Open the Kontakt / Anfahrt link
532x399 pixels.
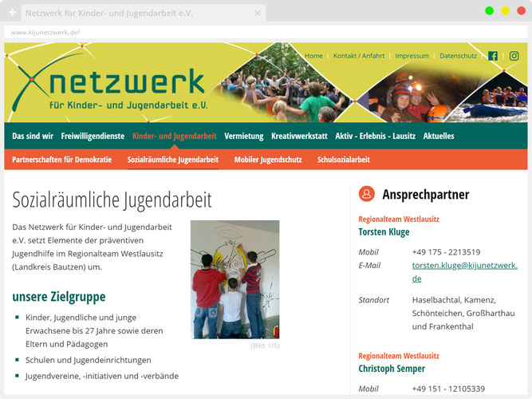click(359, 56)
